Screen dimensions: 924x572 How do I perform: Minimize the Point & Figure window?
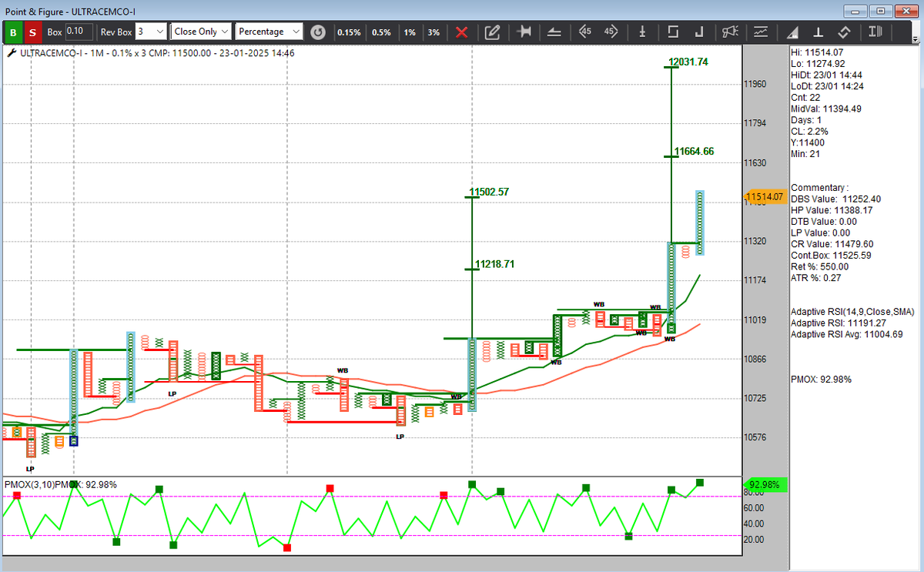pyautogui.click(x=857, y=11)
